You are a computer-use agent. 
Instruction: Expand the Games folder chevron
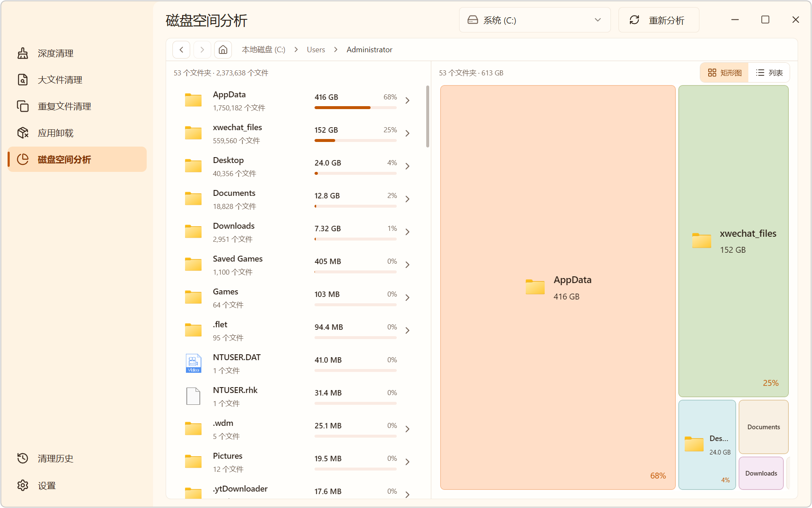click(407, 298)
